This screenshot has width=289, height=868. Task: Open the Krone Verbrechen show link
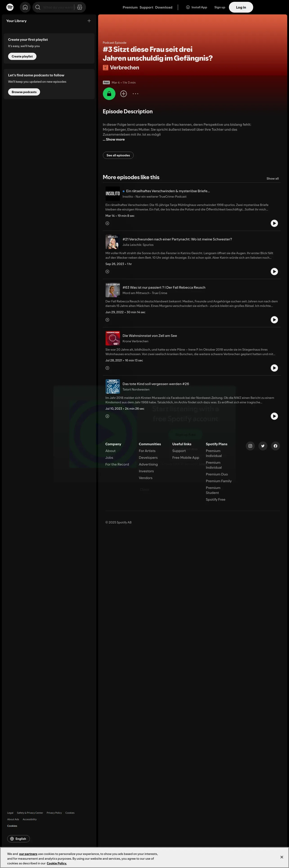tap(135, 341)
